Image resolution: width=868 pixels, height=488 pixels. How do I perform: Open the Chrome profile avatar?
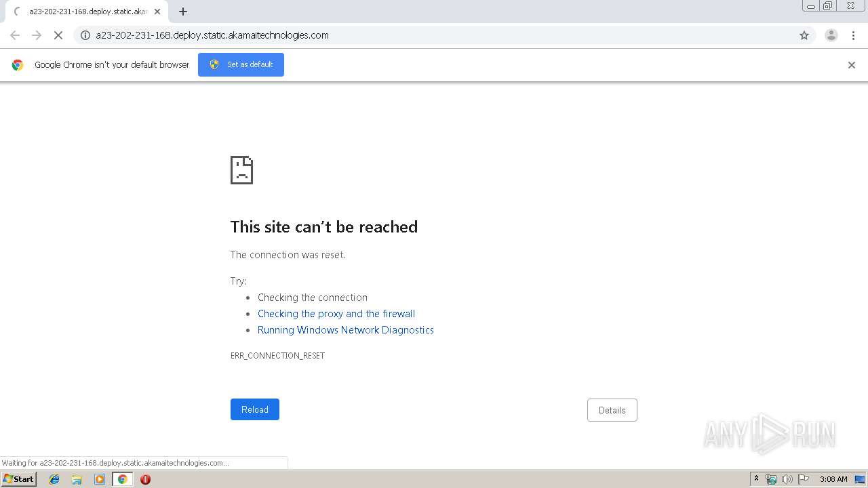(831, 35)
